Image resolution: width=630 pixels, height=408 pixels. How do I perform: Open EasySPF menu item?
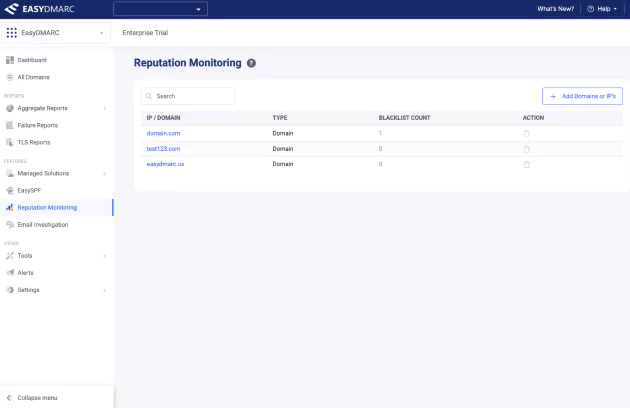coord(29,190)
